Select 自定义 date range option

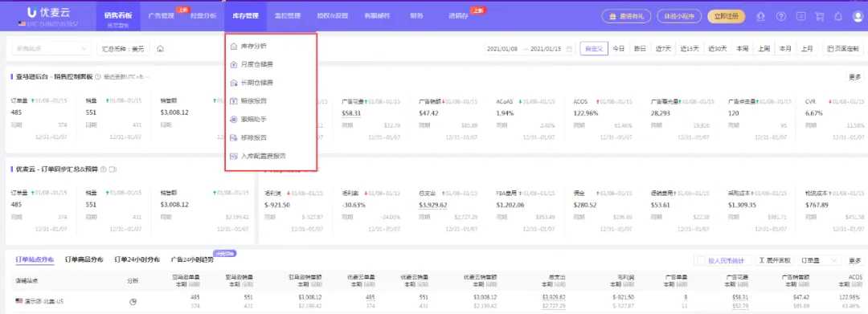point(593,49)
